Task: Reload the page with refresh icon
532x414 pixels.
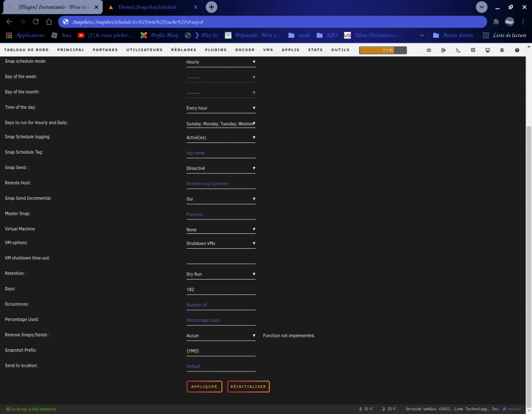Action: (x=36, y=22)
